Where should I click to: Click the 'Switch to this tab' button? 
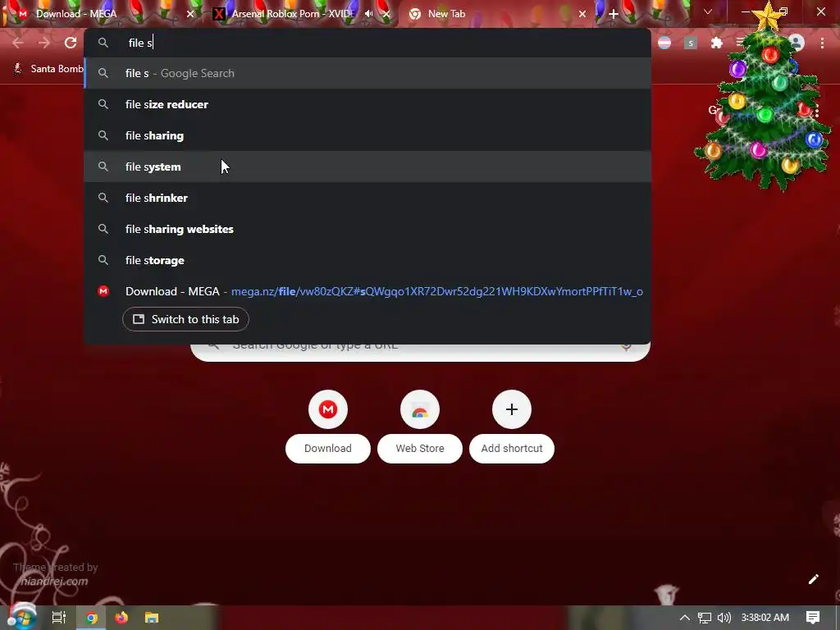click(x=185, y=319)
